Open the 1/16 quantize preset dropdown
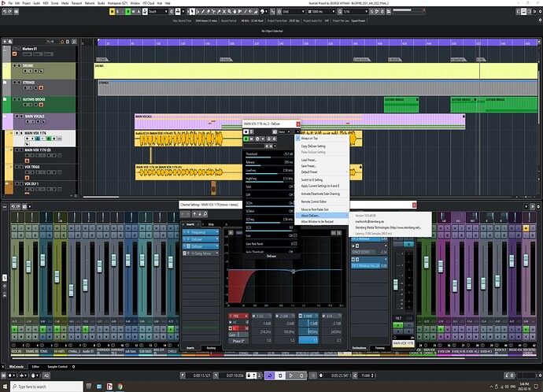This screenshot has width=543, height=392. pyautogui.click(x=355, y=12)
